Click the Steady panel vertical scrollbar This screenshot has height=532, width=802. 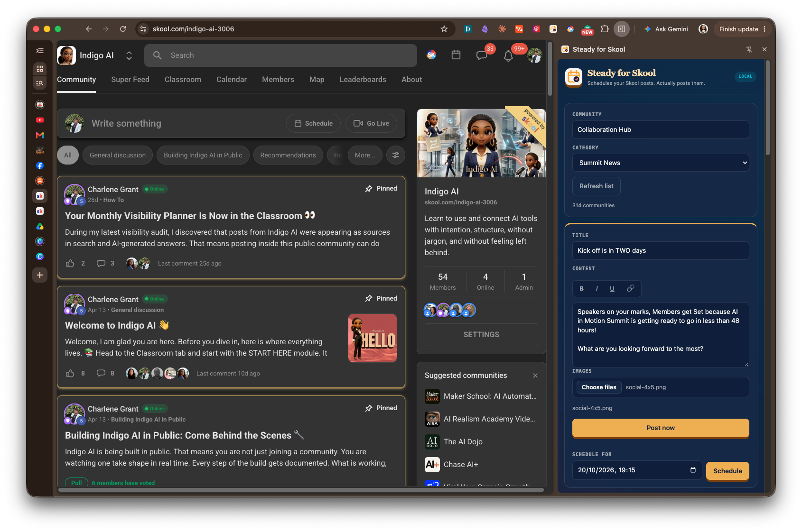point(767,107)
